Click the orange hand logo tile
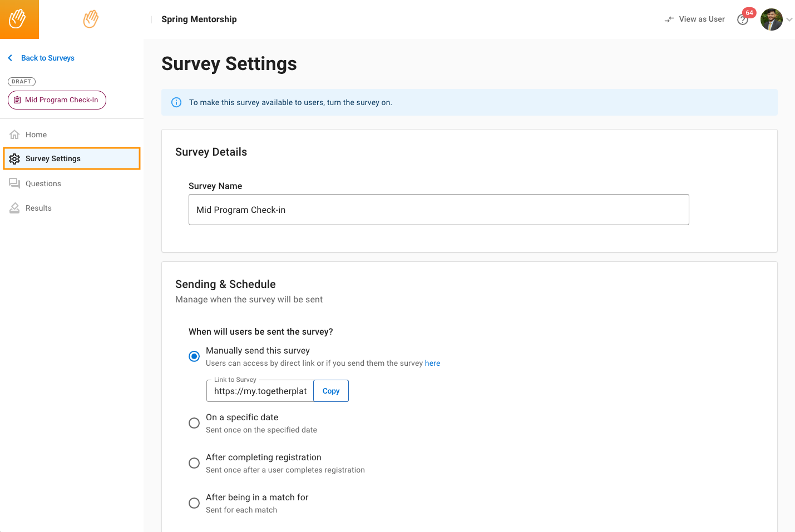The height and width of the screenshot is (532, 795). [19, 19]
